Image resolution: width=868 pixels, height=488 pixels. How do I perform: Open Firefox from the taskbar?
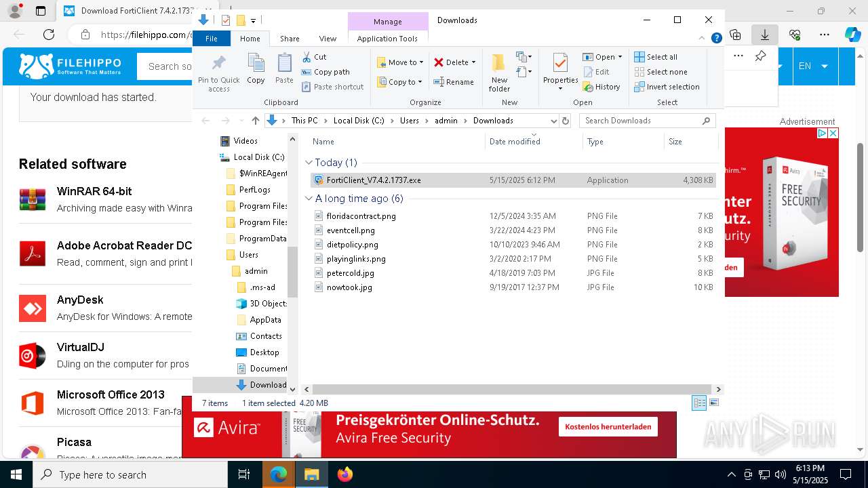(345, 474)
